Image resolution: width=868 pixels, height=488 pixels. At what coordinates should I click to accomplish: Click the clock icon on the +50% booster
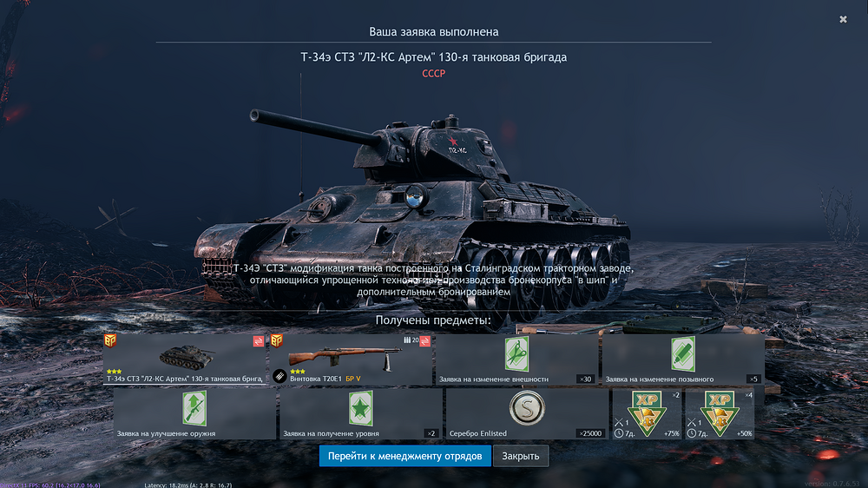pyautogui.click(x=692, y=433)
